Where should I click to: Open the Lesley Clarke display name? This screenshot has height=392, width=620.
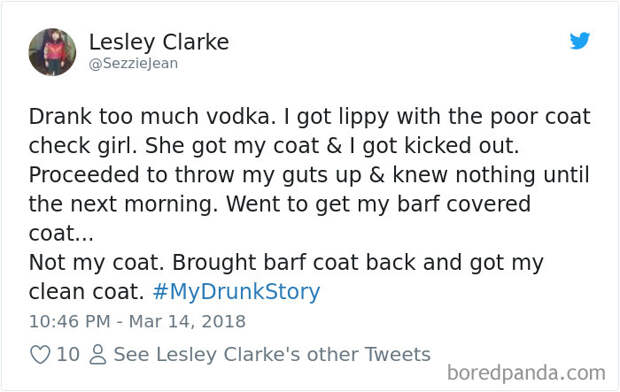click(x=159, y=42)
